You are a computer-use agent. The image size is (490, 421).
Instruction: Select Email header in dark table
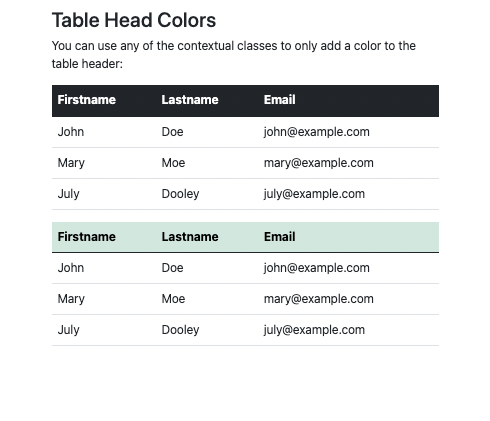280,100
